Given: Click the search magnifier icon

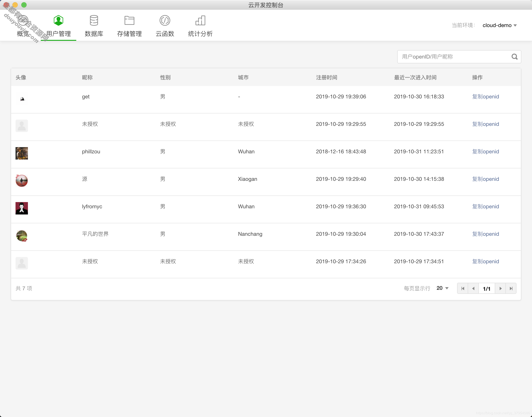Looking at the screenshot, I should click(514, 57).
